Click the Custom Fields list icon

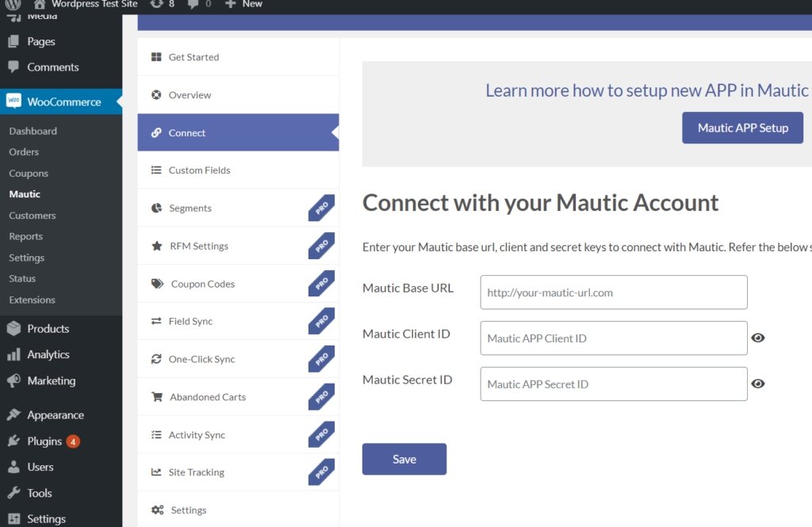coord(156,170)
